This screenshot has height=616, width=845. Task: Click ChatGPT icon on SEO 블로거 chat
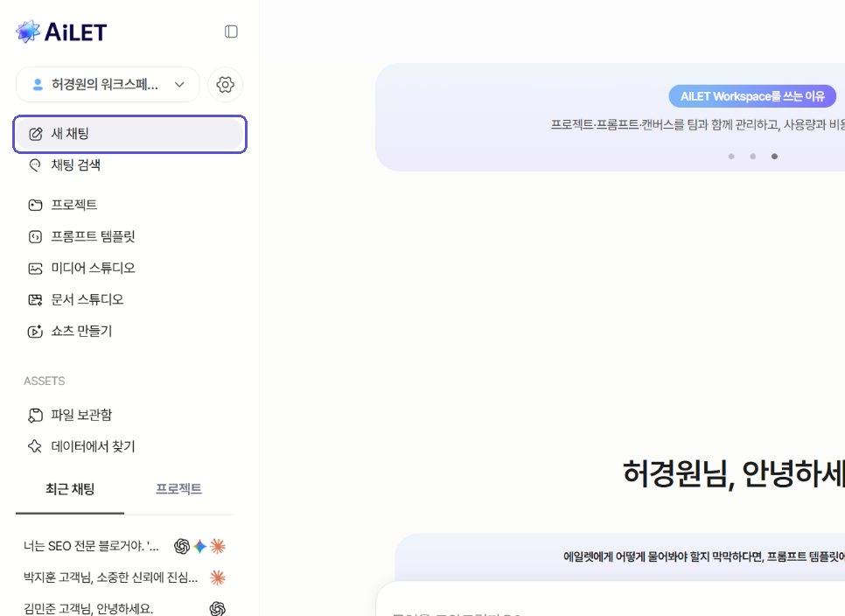tap(182, 547)
